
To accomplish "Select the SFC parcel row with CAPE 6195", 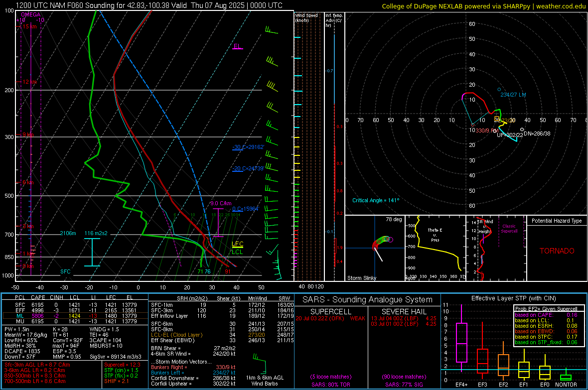I will tap(75, 305).
